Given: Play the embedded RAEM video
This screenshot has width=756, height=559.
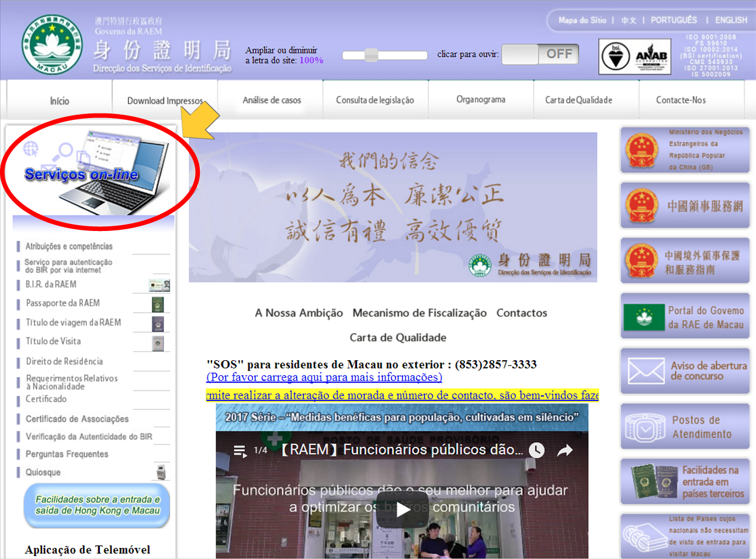Looking at the screenshot, I should click(402, 508).
